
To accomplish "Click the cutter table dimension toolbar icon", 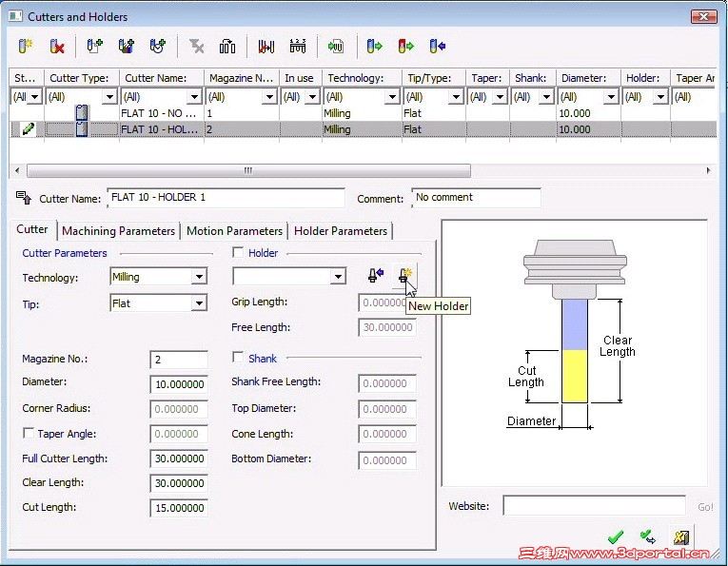I will pyautogui.click(x=298, y=46).
